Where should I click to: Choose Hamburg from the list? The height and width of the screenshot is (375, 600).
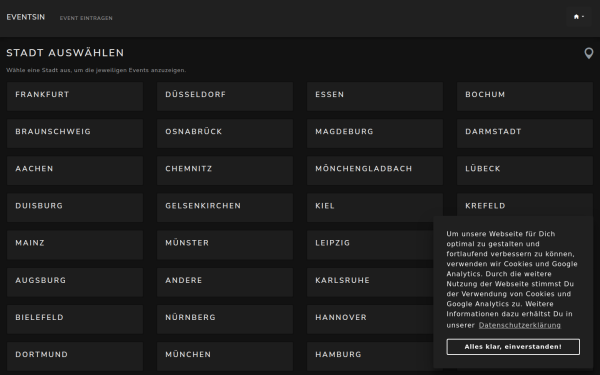point(370,357)
